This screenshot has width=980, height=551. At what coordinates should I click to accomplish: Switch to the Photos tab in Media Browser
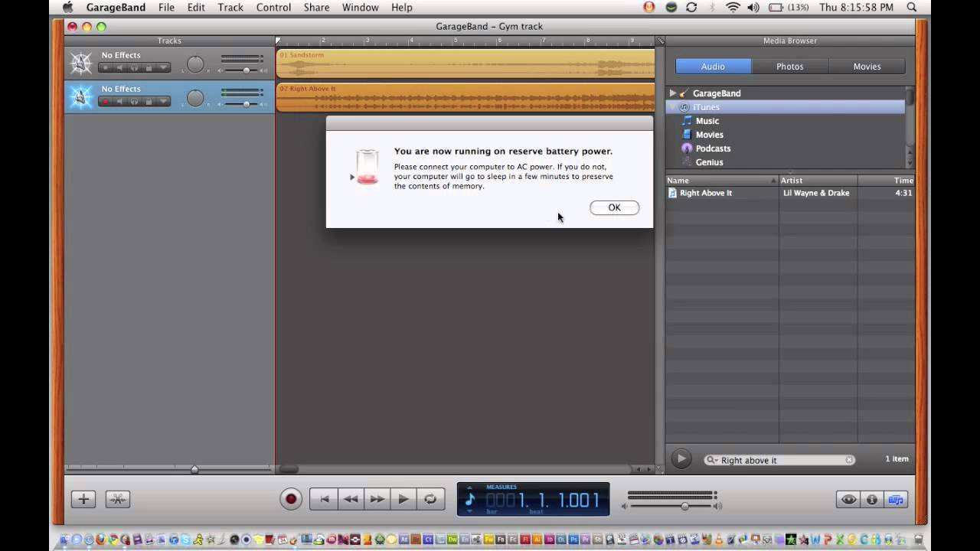[790, 67]
